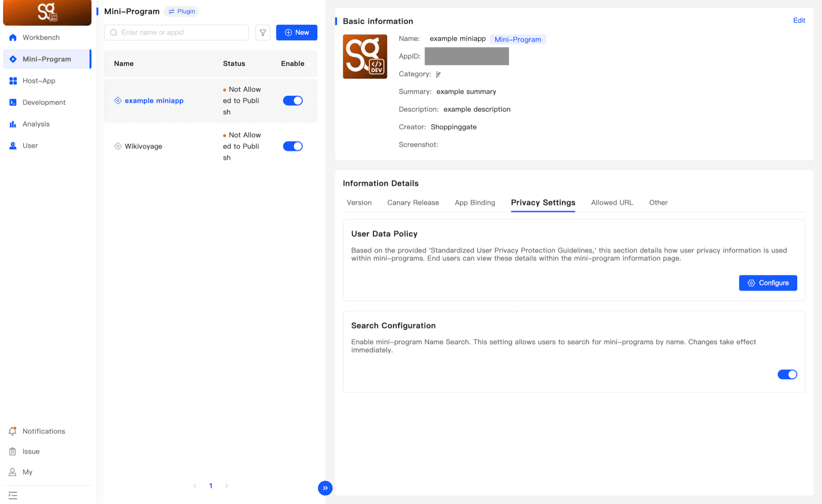Click the filter funnel icon
822x504 pixels.
(x=263, y=32)
